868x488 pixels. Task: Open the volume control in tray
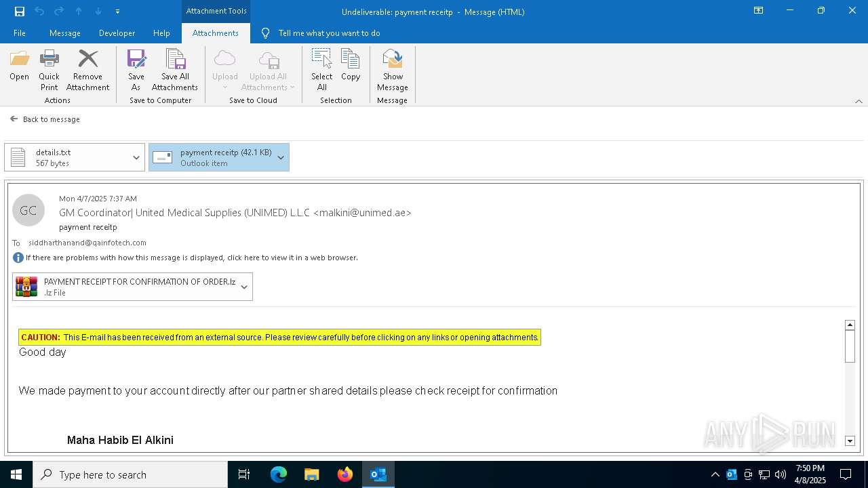click(x=781, y=474)
